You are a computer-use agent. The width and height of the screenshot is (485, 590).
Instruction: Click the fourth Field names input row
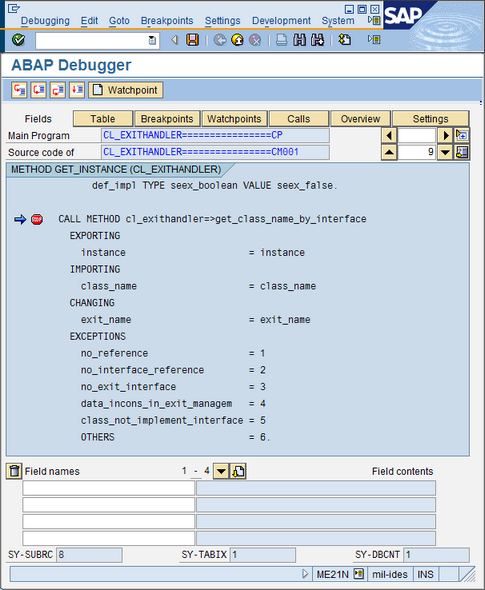(x=108, y=538)
